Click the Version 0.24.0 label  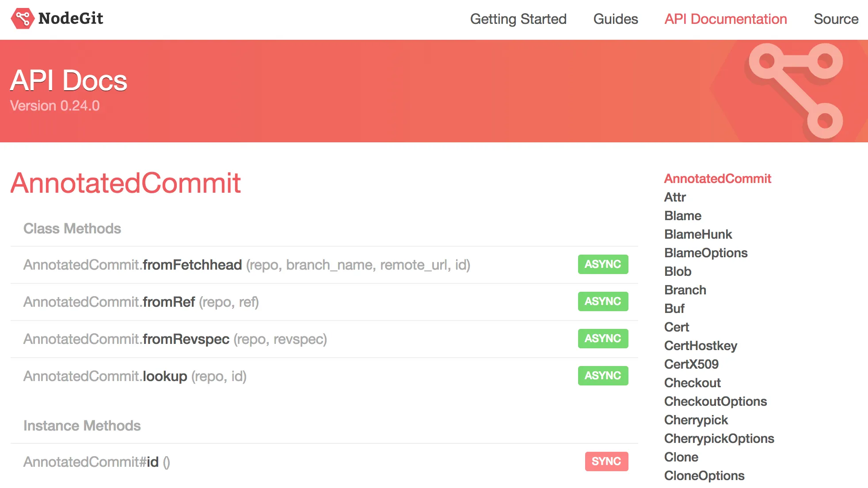pyautogui.click(x=55, y=106)
